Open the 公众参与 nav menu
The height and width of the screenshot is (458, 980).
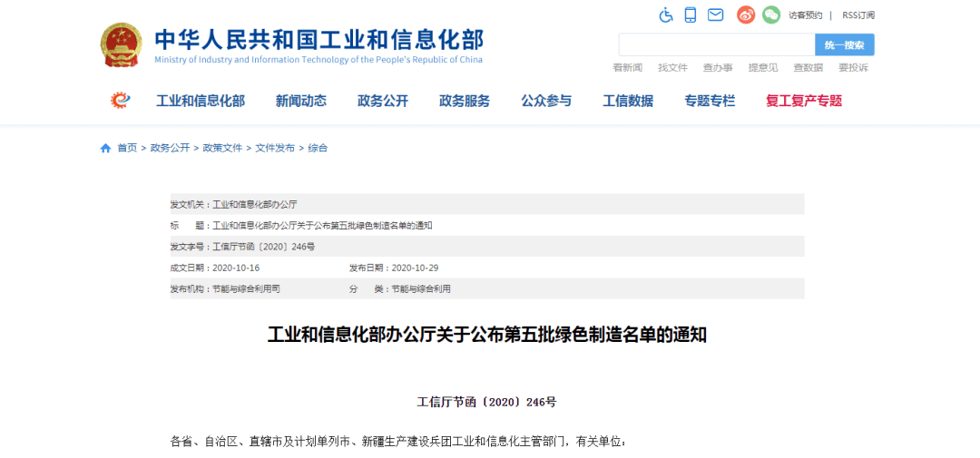coord(546,101)
